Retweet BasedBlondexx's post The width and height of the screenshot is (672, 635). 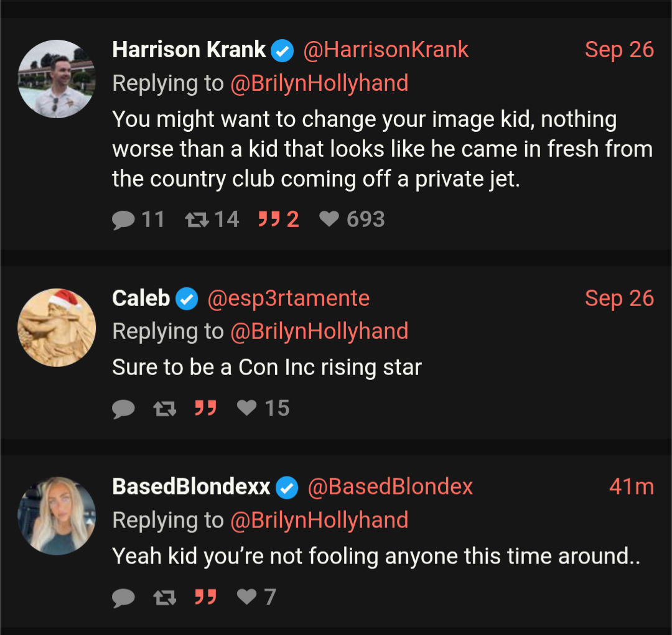point(165,598)
